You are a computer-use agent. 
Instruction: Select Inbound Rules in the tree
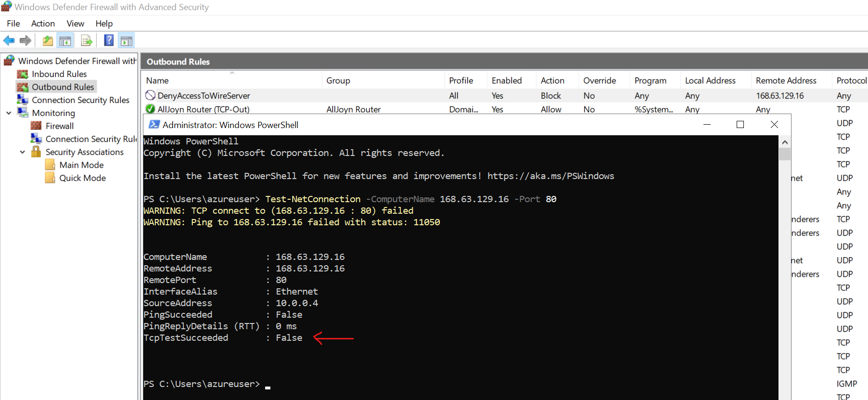tap(59, 74)
